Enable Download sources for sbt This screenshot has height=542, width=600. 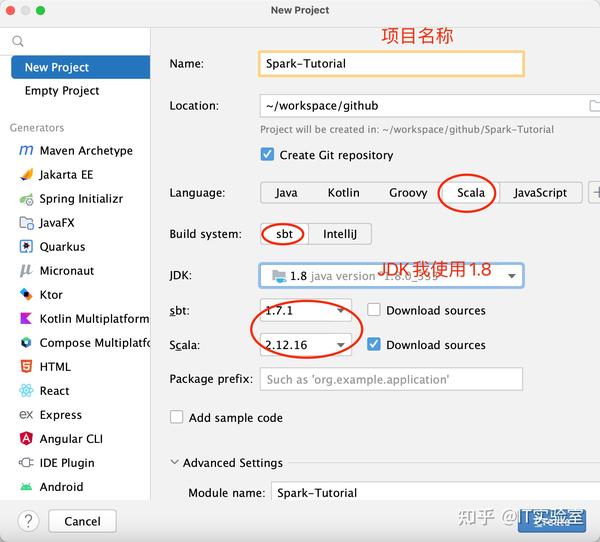click(x=373, y=310)
